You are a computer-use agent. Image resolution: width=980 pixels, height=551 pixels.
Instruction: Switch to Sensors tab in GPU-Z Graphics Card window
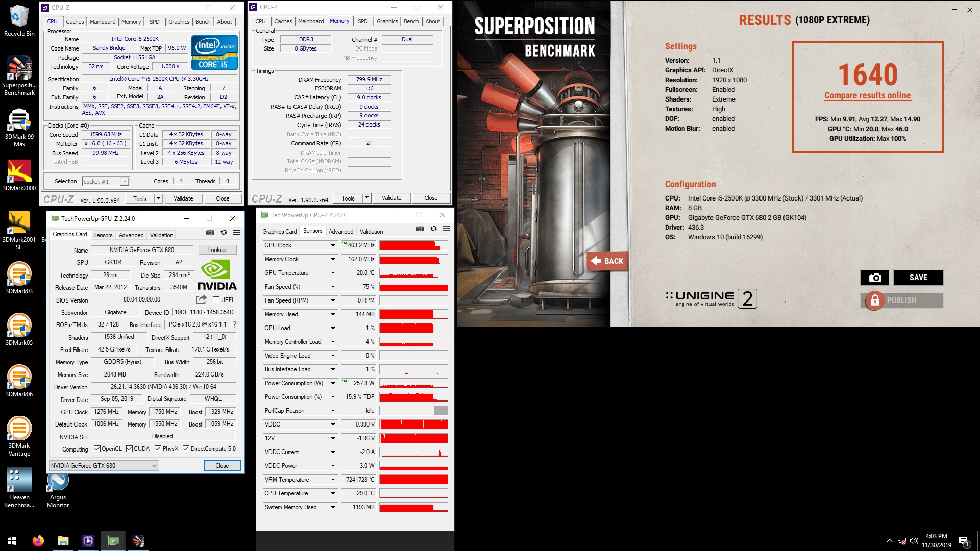103,235
